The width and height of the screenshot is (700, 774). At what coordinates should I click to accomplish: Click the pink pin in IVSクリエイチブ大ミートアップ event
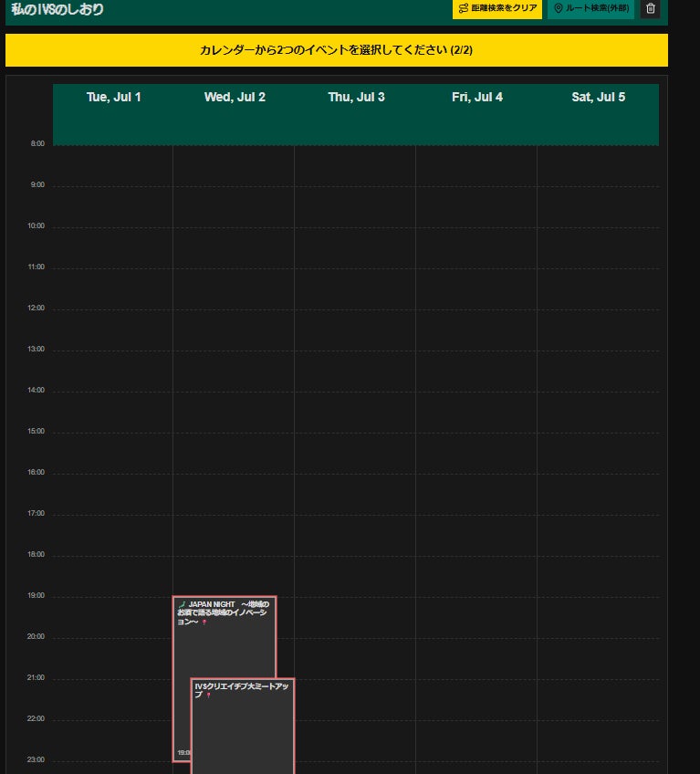(208, 695)
